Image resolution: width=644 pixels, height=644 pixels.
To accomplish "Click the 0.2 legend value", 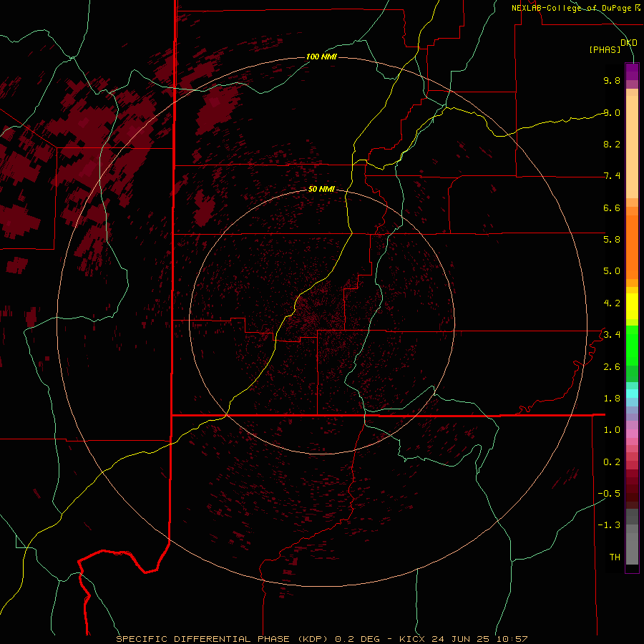I will (612, 462).
